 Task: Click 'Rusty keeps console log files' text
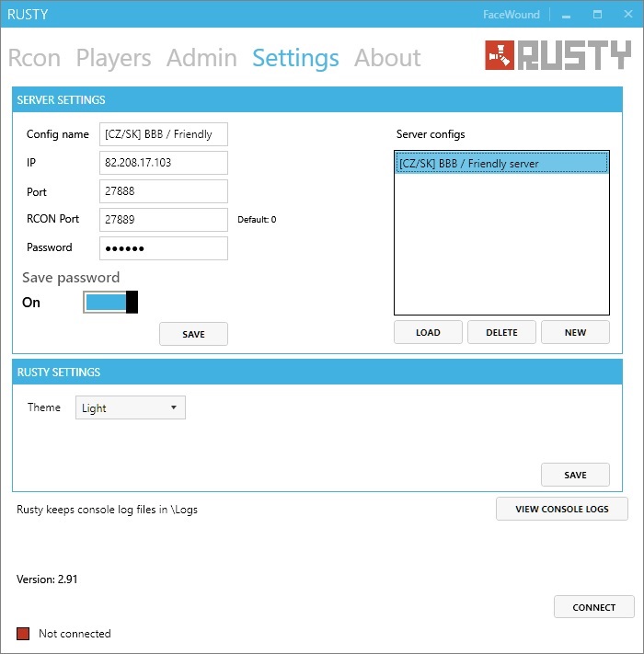107,510
